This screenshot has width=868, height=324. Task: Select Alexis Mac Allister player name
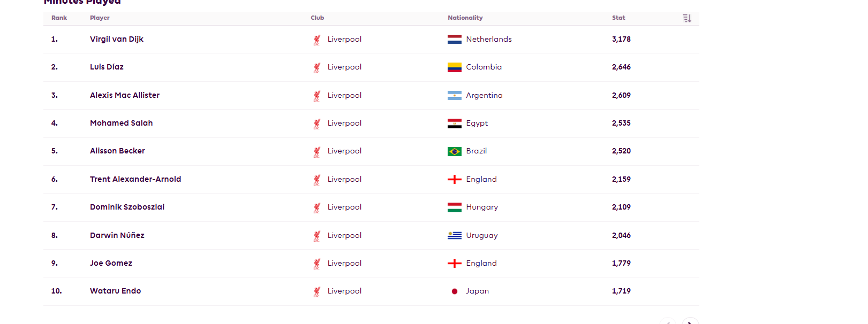[x=125, y=95]
